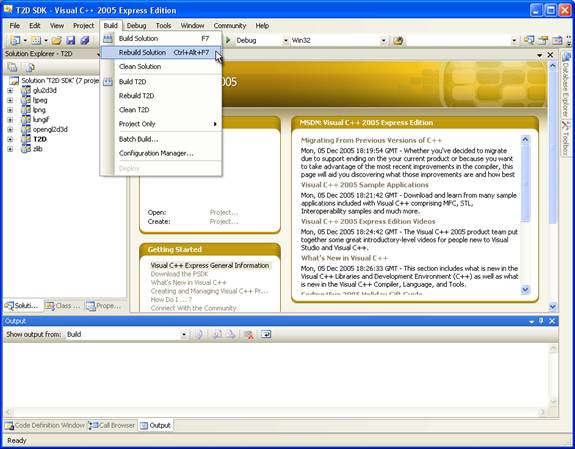Choose Rebuild T2D menu entry
575x449 pixels.
[161, 96]
